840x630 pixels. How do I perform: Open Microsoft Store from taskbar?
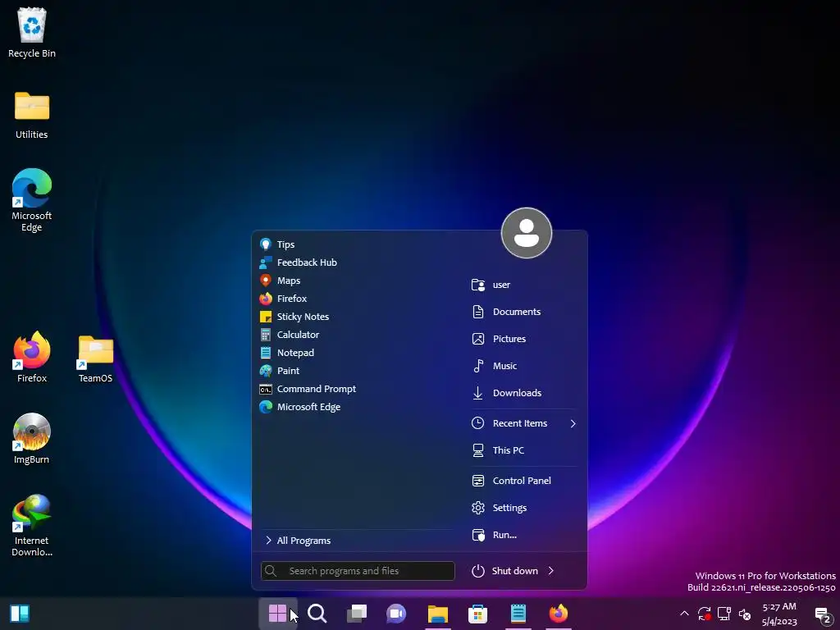pos(477,614)
